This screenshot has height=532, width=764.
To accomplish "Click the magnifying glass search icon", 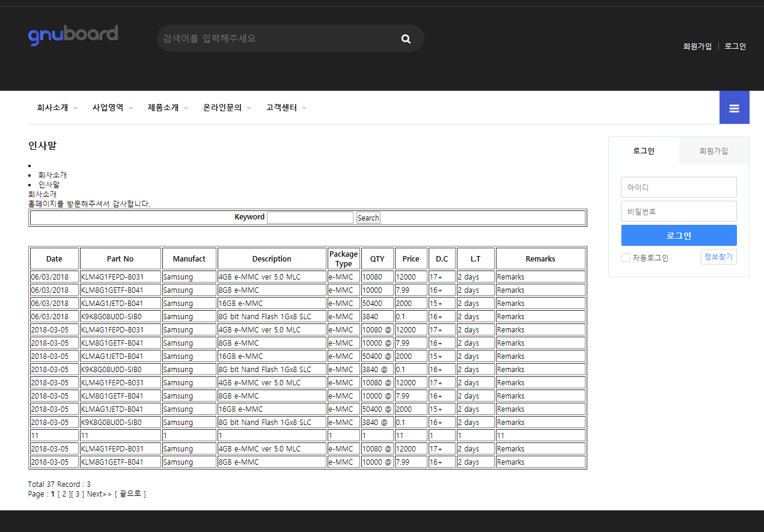I will (406, 39).
